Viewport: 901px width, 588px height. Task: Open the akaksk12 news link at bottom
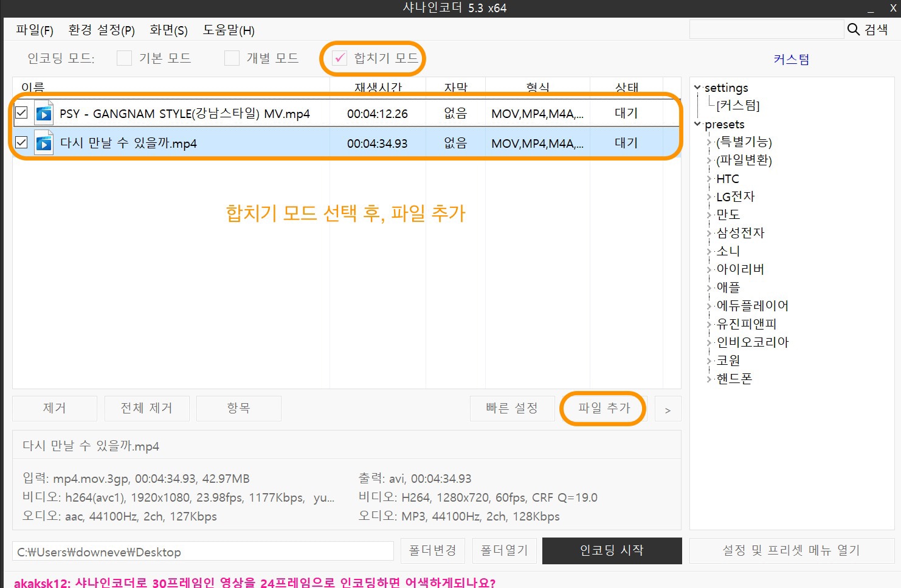(255, 583)
